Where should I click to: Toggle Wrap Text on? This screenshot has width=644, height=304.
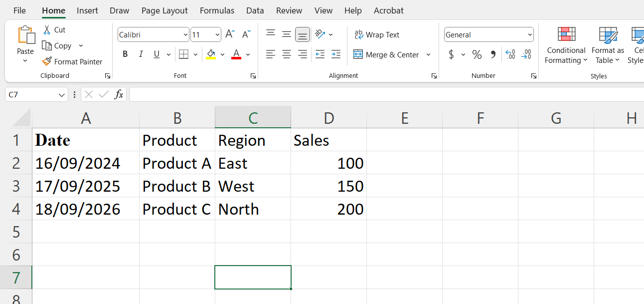point(377,35)
